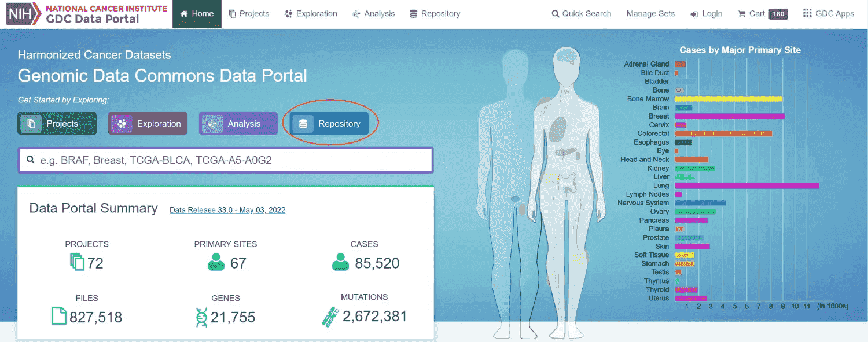Click the Pancreas label in the chart
Screen dimensions: 868x342
click(x=654, y=220)
